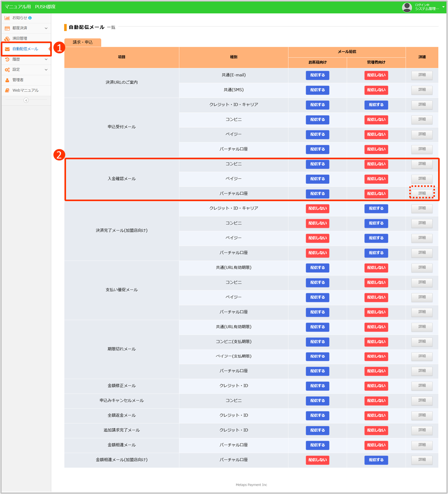Select the 請求・申込 tab

tap(83, 42)
